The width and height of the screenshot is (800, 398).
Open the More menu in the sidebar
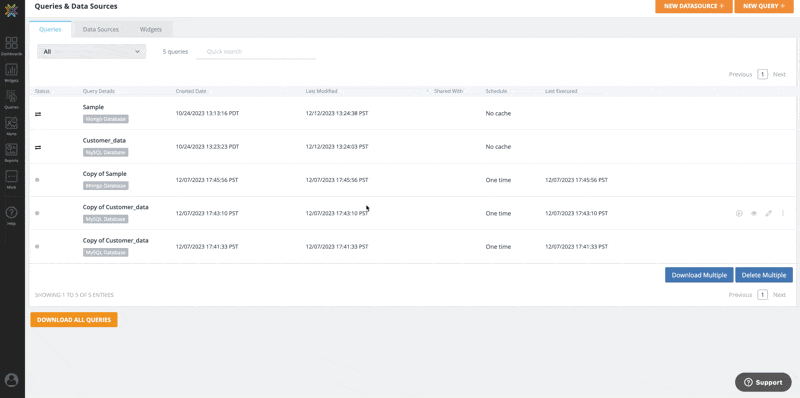click(11, 180)
